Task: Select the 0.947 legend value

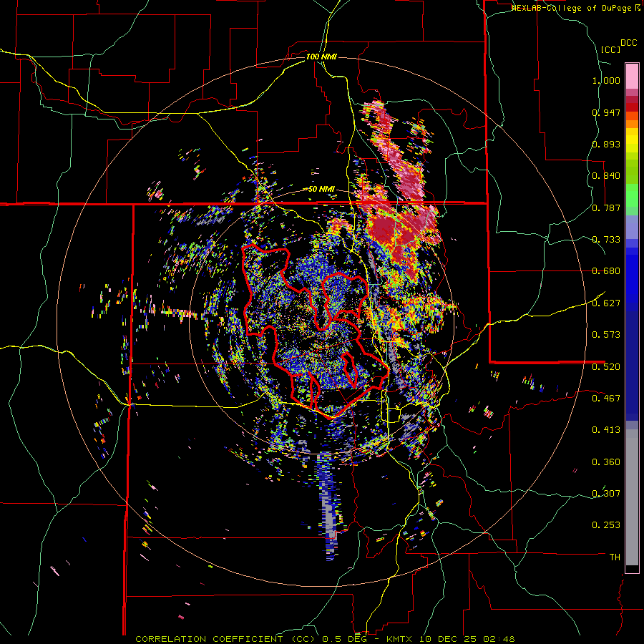Action: (606, 112)
